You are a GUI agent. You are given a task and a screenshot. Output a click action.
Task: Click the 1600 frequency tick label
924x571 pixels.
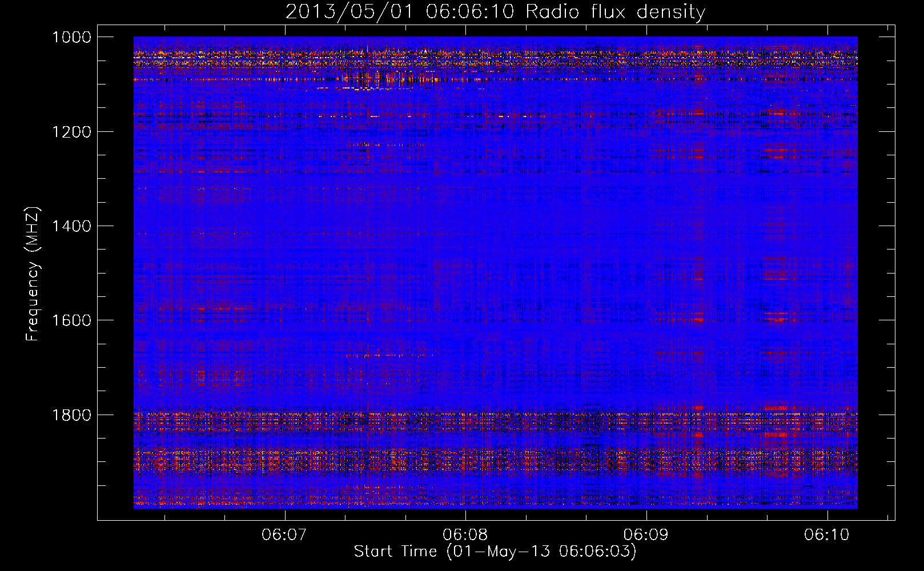tap(71, 320)
